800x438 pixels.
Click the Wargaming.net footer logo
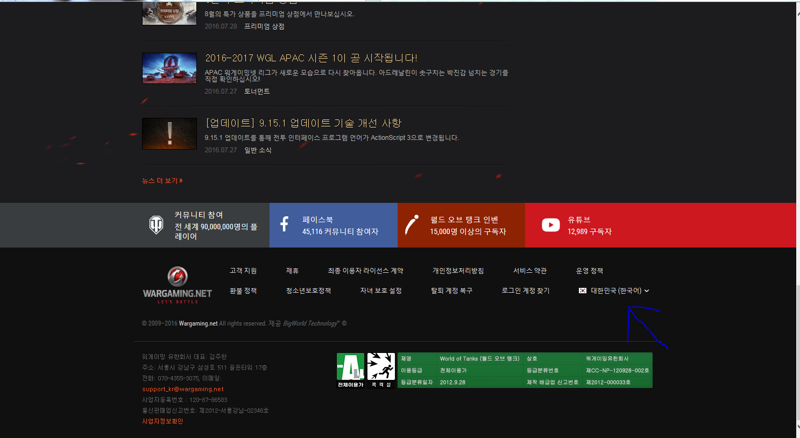tap(177, 285)
